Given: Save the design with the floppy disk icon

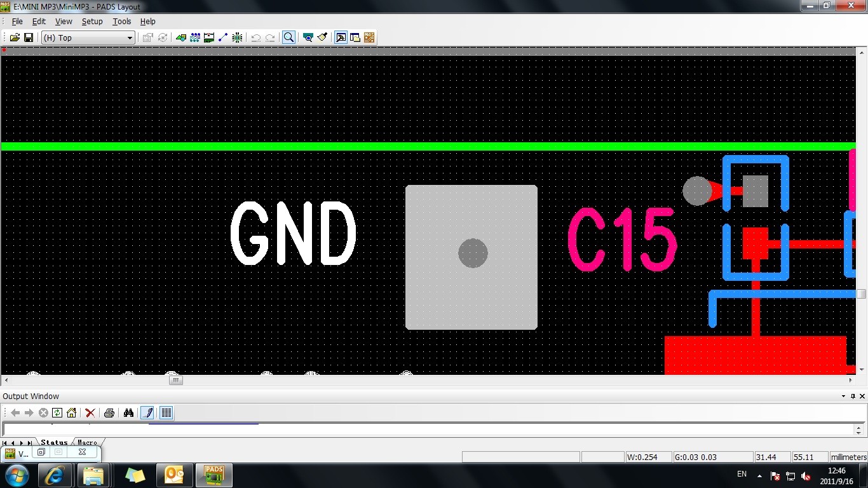Looking at the screenshot, I should [29, 37].
